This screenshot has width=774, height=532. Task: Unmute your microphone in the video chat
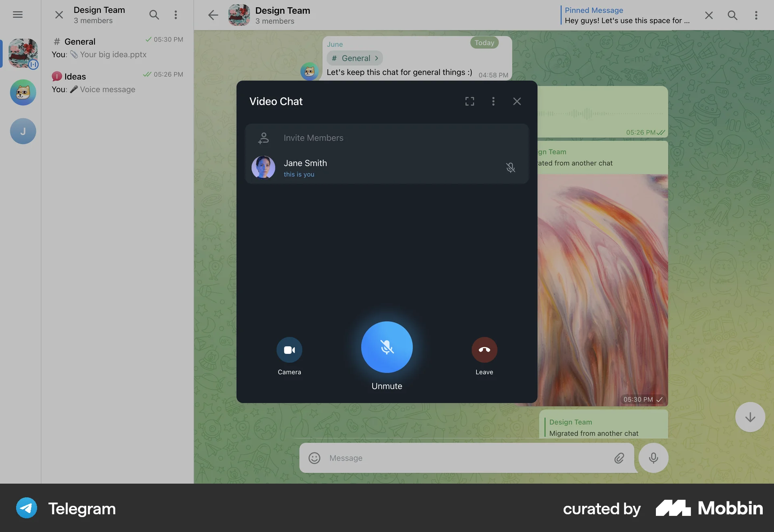tap(386, 347)
